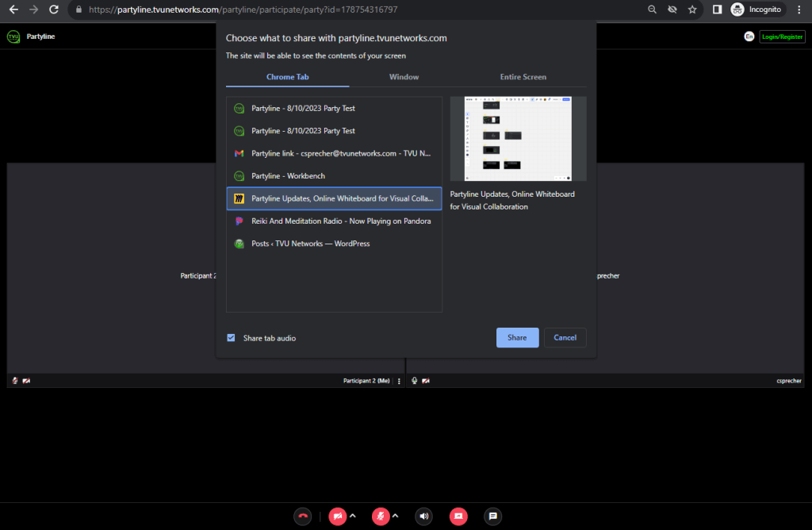The height and width of the screenshot is (530, 812).
Task: Click Participant 2 muted mic icon
Action: (15, 381)
